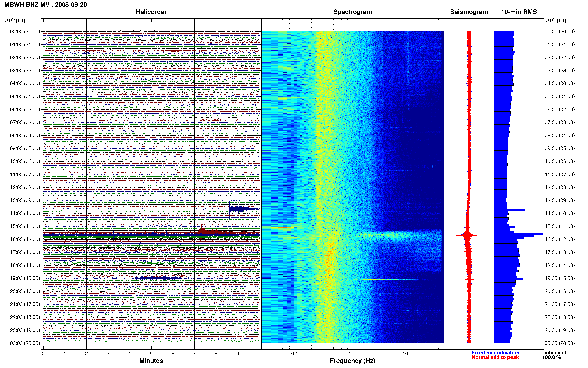
Task: Click the right-side time label '16:00 (12:00)'
Action: tap(560, 239)
